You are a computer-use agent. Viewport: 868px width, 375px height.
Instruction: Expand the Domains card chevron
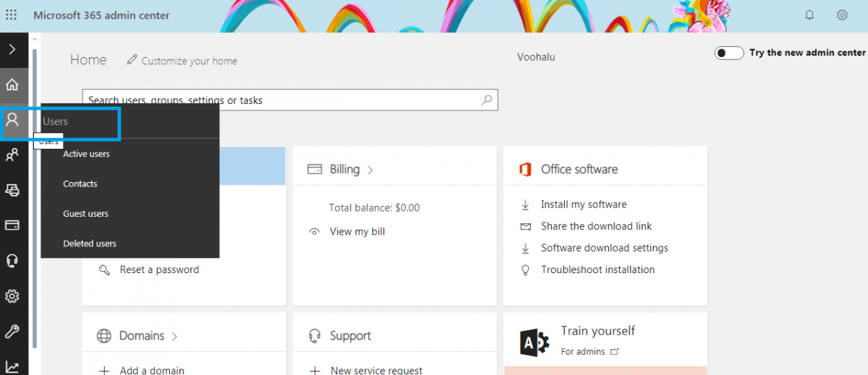point(175,337)
